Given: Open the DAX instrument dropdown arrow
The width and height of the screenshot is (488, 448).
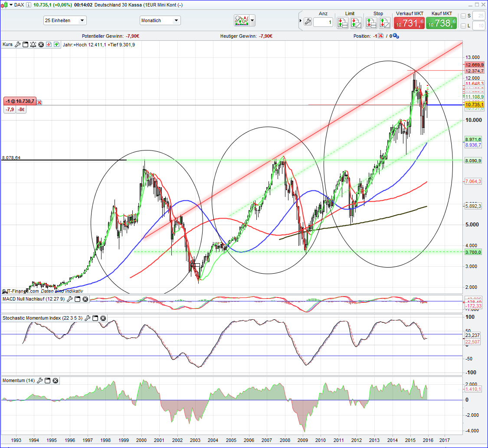Looking at the screenshot, I should 11,4.
